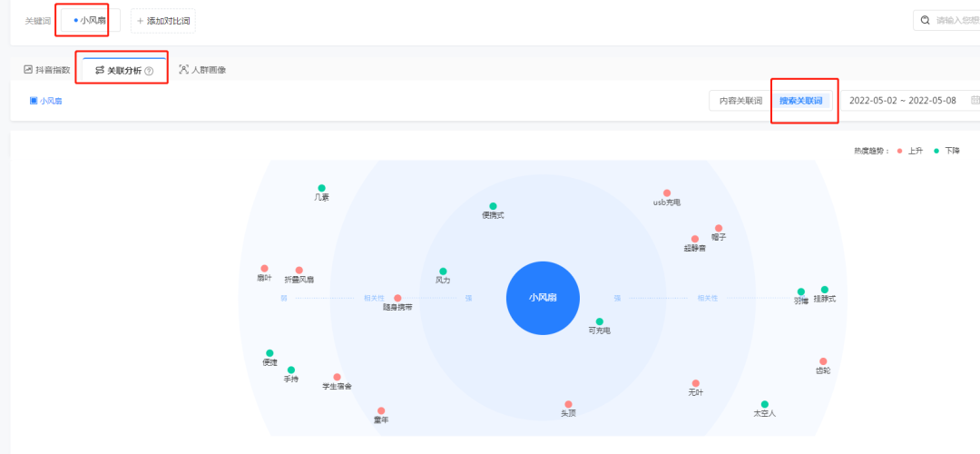Toggle the 小风扇 legend checkbox
Image resolution: width=980 pixels, height=454 pixels.
[x=34, y=100]
